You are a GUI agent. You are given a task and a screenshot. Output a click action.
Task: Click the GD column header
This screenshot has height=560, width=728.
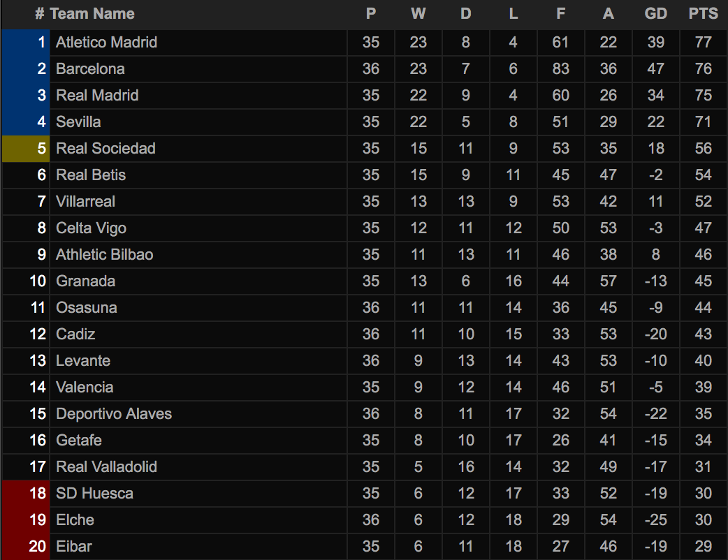point(655,14)
